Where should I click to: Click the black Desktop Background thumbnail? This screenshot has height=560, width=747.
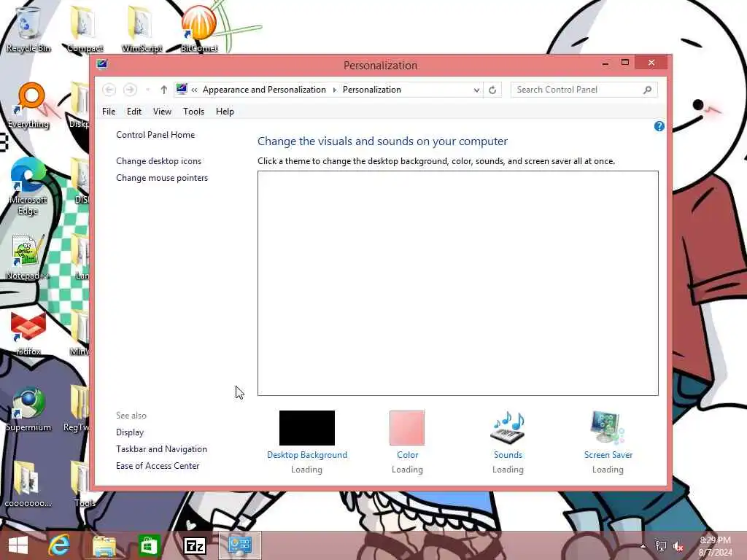(x=307, y=427)
